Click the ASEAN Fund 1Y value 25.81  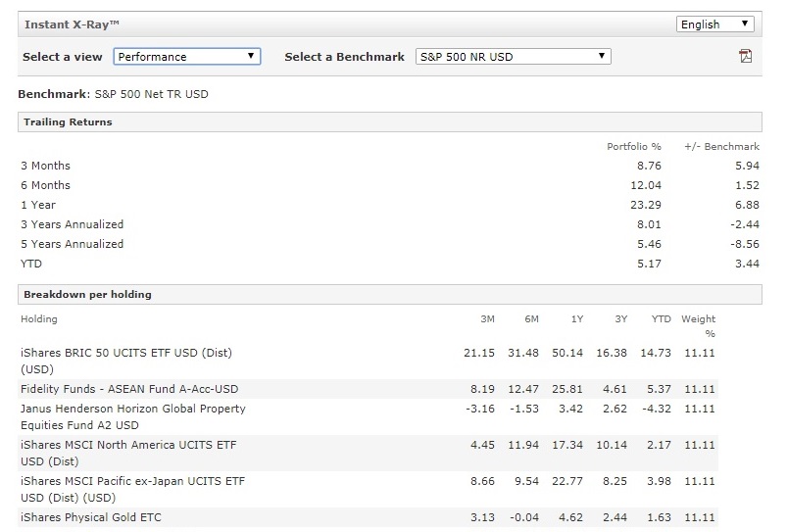point(567,389)
